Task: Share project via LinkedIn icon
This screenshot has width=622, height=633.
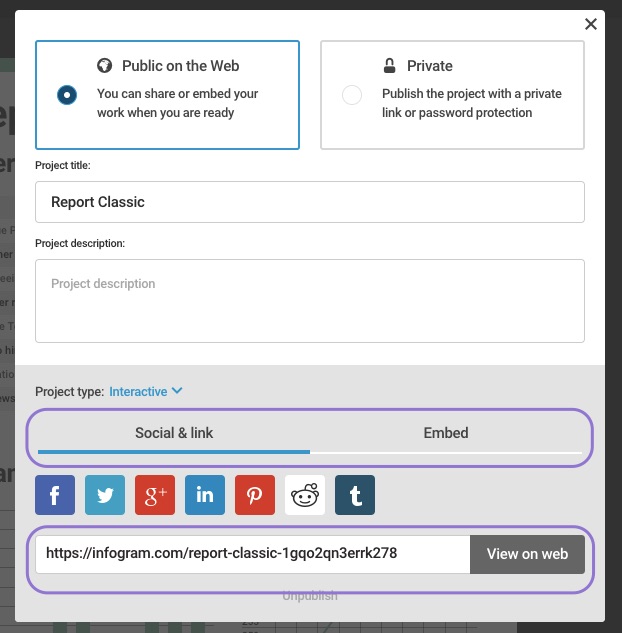Action: click(205, 495)
